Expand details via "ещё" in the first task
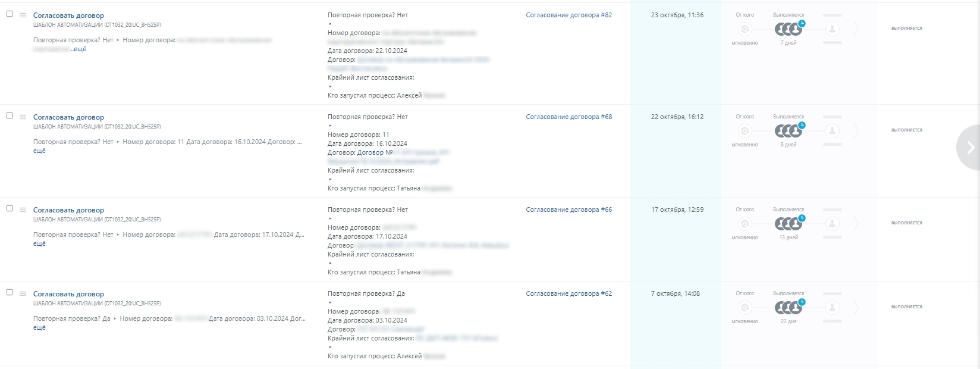The width and height of the screenshot is (980, 369). pyautogui.click(x=80, y=49)
